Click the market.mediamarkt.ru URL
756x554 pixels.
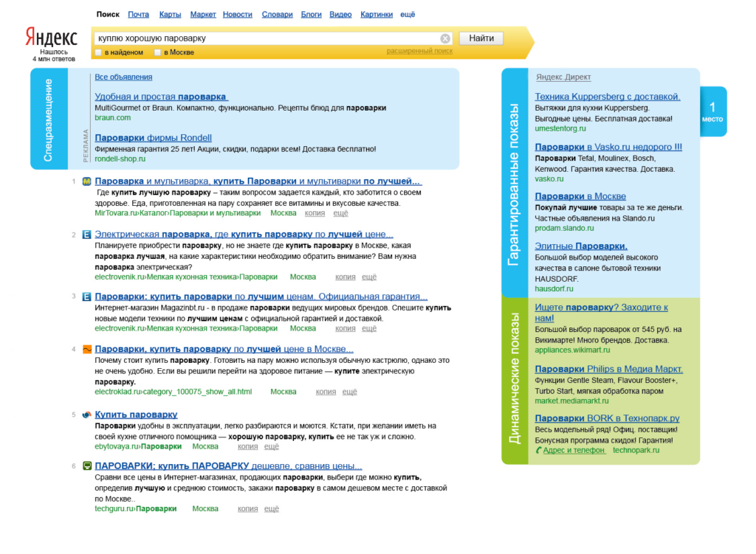pos(572,401)
